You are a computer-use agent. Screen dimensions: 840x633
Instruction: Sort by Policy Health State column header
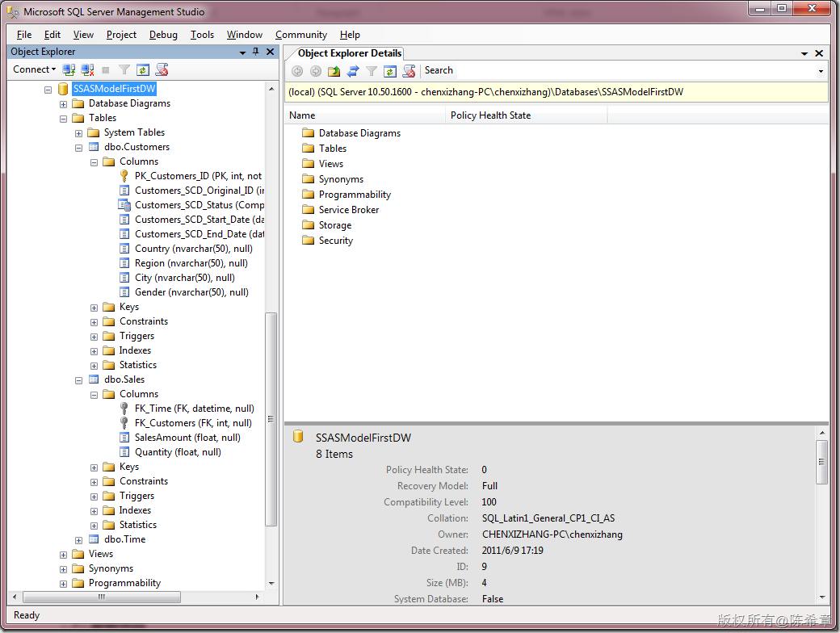[x=527, y=115]
